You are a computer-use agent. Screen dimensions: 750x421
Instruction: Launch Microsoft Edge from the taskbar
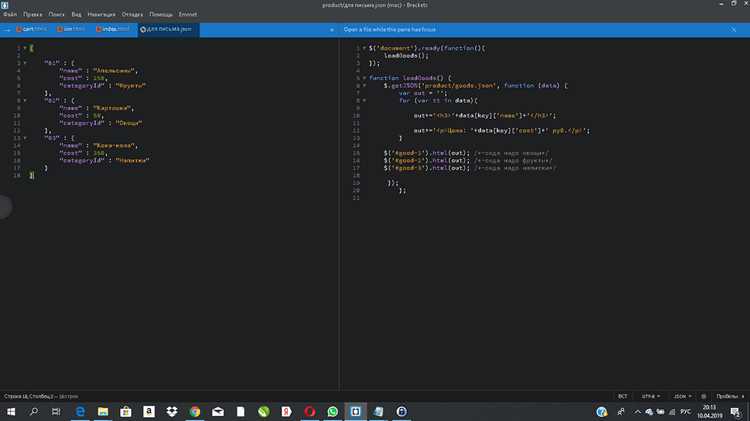pyautogui.click(x=80, y=411)
